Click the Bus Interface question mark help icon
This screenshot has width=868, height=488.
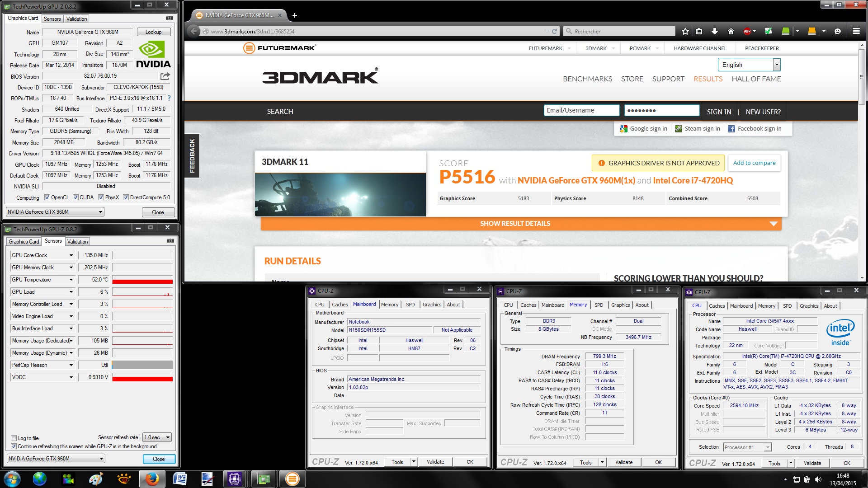click(x=169, y=98)
